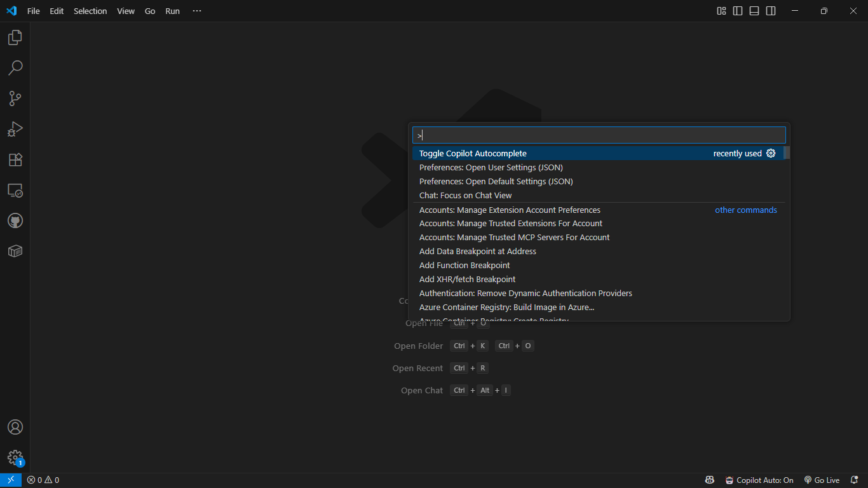Click the VS Code logo in title bar

click(11, 11)
